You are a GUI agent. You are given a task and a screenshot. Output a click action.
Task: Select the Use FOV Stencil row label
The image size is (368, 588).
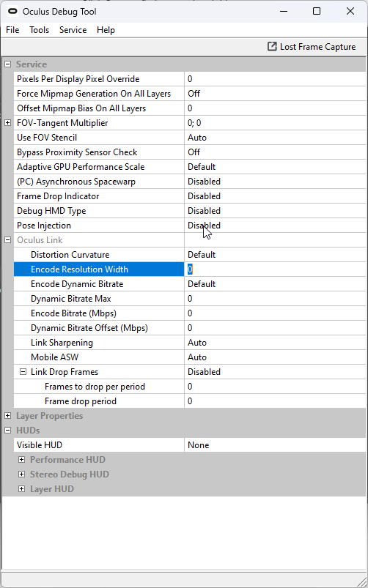(47, 138)
